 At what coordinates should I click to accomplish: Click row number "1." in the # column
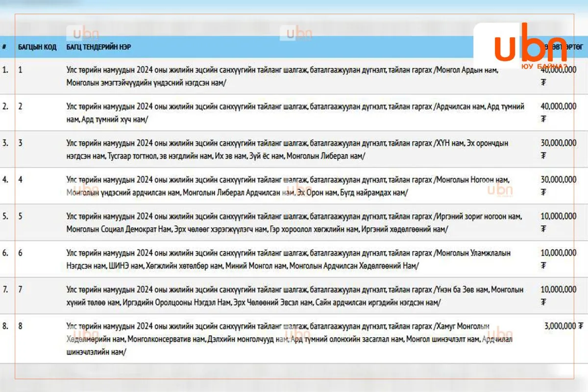coord(5,70)
